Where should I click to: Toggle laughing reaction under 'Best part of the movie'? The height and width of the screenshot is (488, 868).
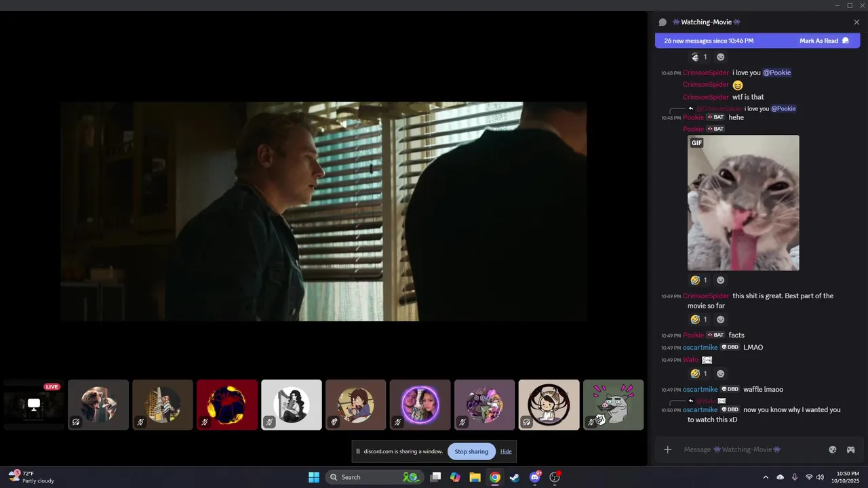(x=699, y=319)
